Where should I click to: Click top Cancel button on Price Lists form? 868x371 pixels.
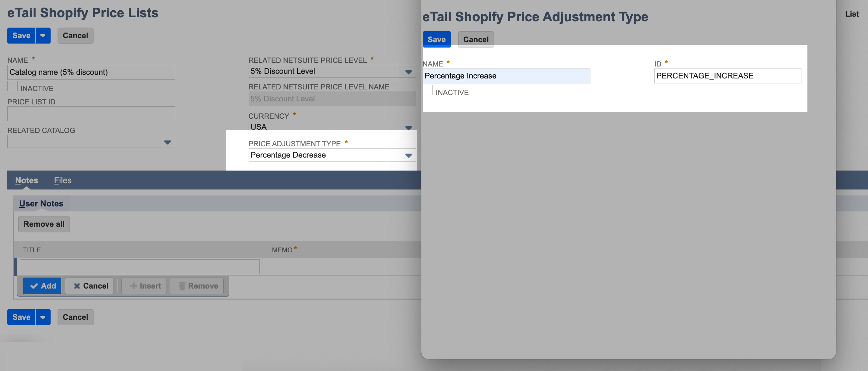[x=76, y=35]
